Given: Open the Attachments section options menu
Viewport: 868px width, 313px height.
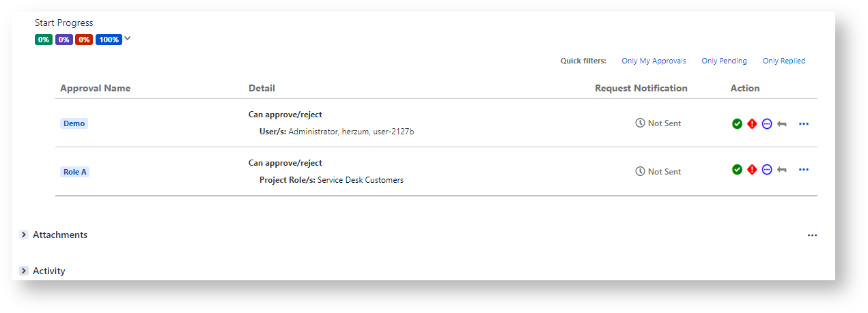Looking at the screenshot, I should click(x=812, y=235).
